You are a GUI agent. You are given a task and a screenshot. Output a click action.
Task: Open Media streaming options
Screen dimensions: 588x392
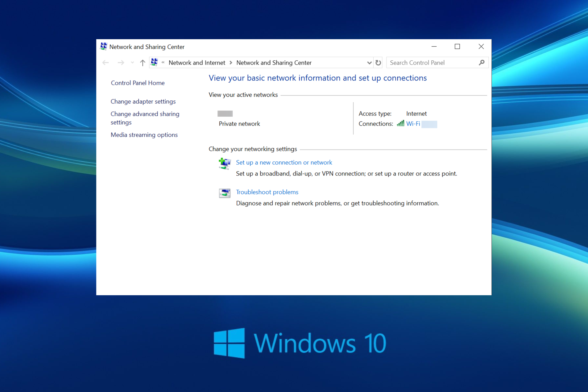pyautogui.click(x=144, y=135)
